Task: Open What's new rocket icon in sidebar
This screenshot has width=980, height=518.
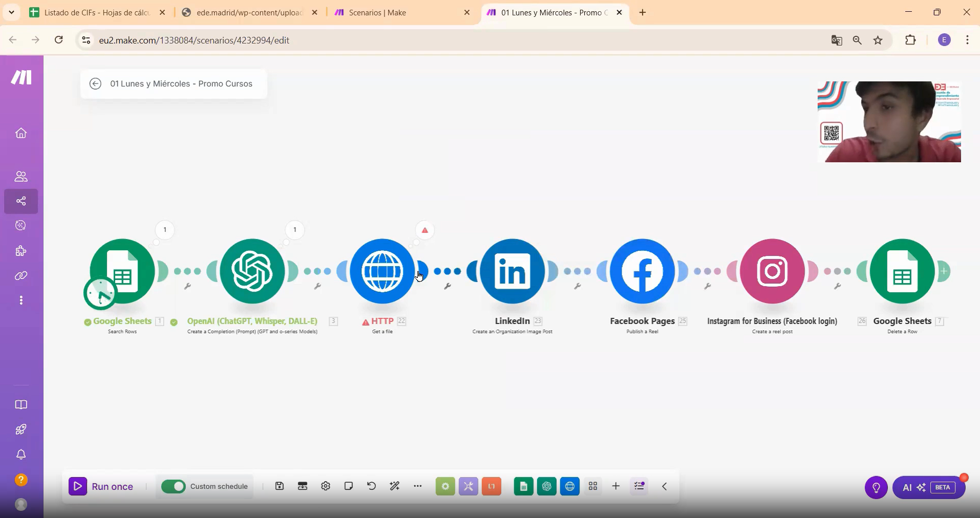Action: pyautogui.click(x=21, y=429)
